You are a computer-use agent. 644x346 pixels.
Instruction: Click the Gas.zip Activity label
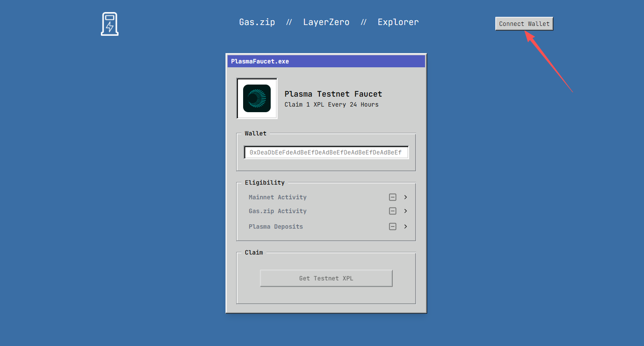pyautogui.click(x=278, y=211)
